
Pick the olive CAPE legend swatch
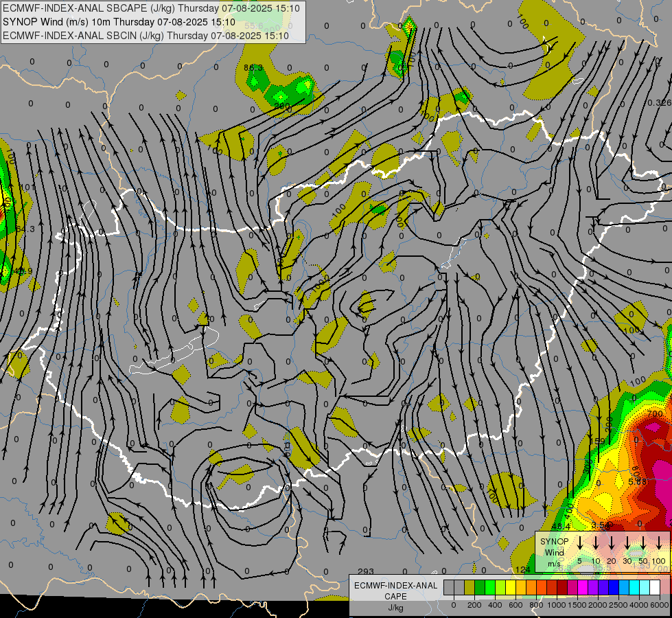(470, 587)
